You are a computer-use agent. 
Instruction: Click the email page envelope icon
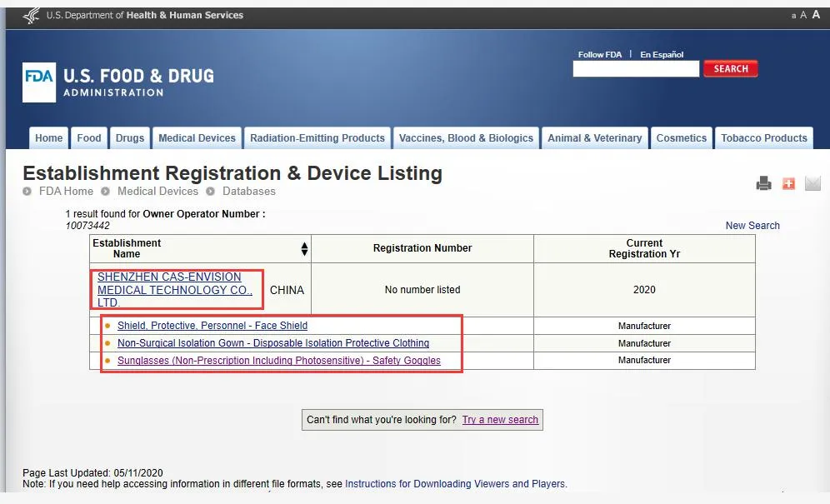(812, 183)
